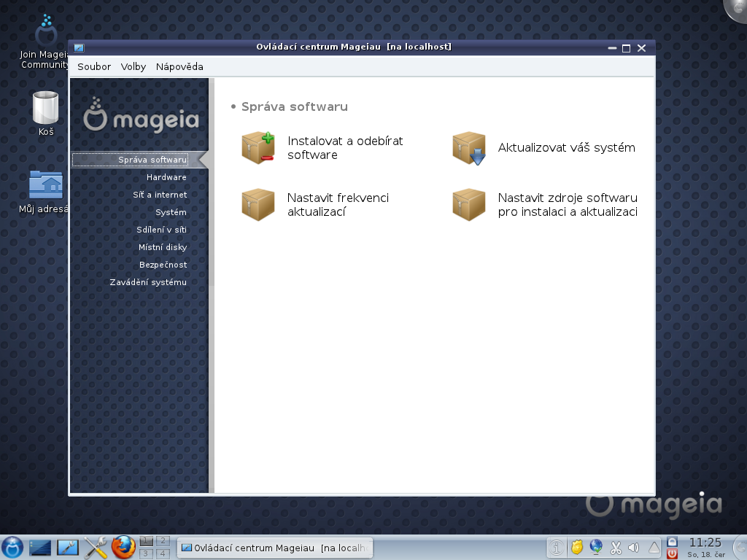747x560 pixels.
Task: Switch to virtual desktop 4
Action: click(x=163, y=553)
